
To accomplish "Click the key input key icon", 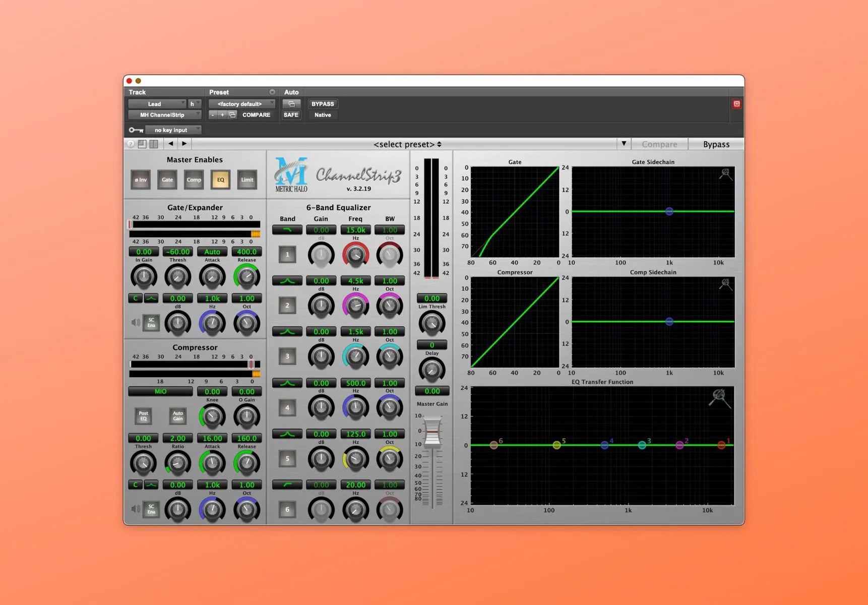I will [x=136, y=130].
